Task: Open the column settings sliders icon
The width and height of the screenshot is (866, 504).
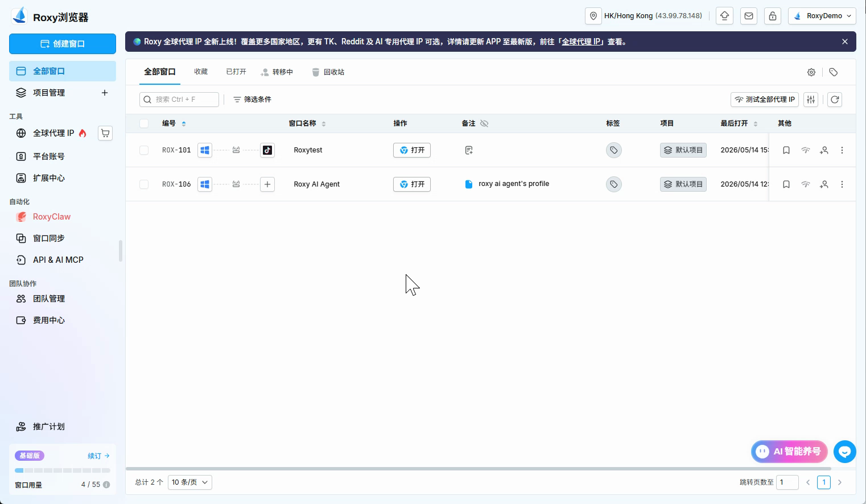Action: click(x=811, y=100)
